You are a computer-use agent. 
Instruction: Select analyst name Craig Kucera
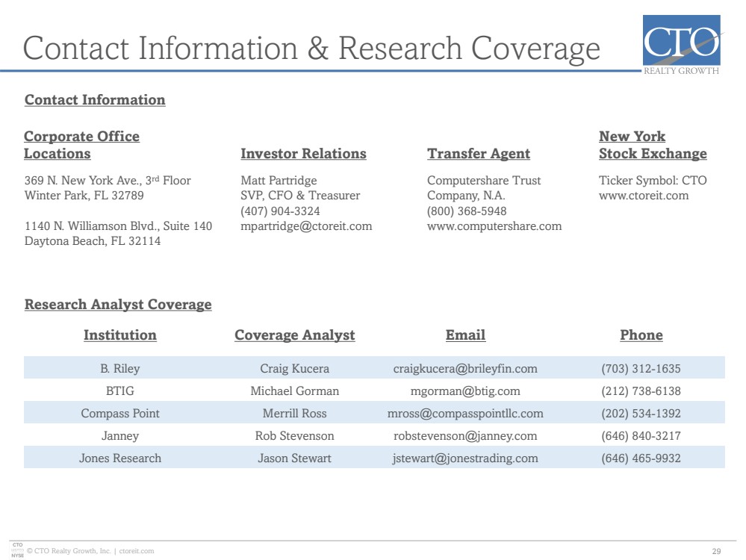click(x=294, y=369)
